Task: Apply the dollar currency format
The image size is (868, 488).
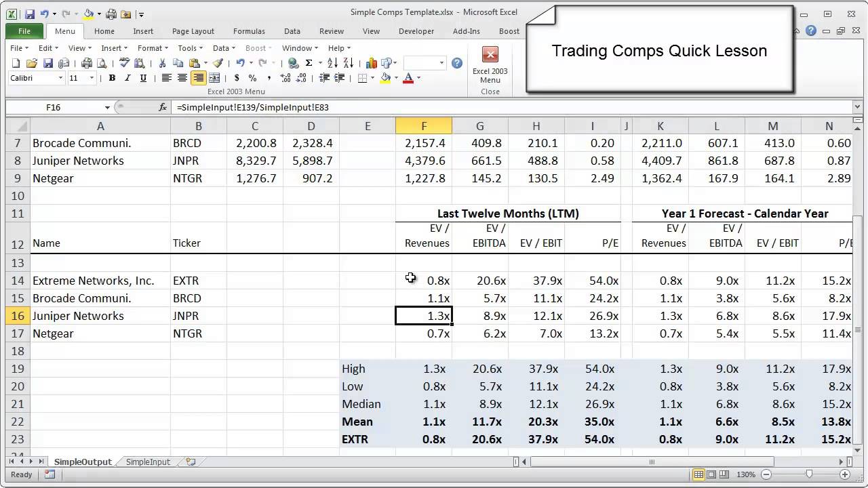Action: [237, 78]
